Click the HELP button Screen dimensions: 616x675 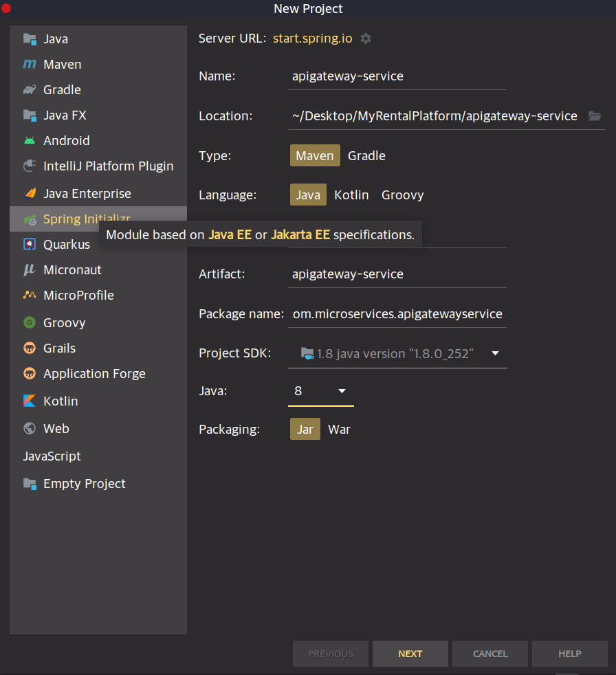click(570, 654)
